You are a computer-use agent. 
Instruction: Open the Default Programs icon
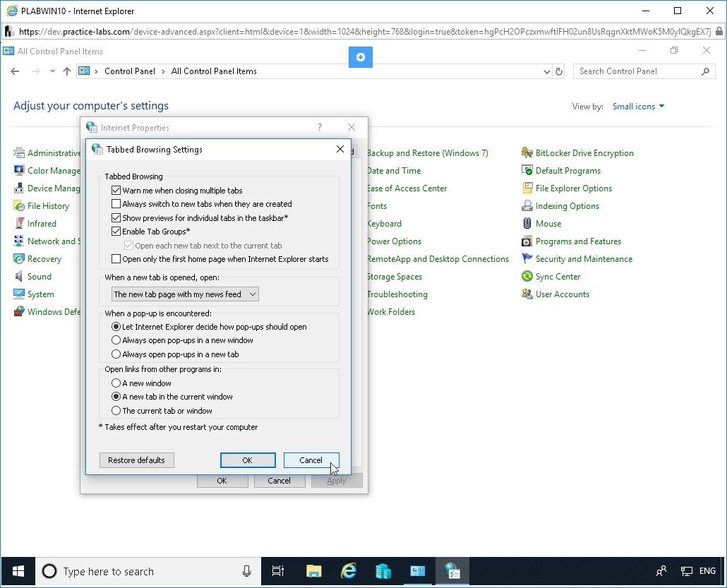click(x=527, y=170)
